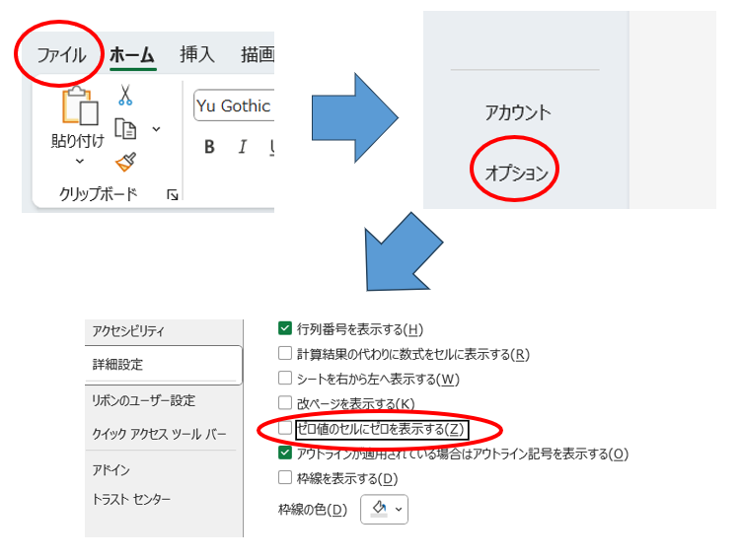Uncheck 行列番号を表示する checkbox
738x560 pixels.
[285, 328]
